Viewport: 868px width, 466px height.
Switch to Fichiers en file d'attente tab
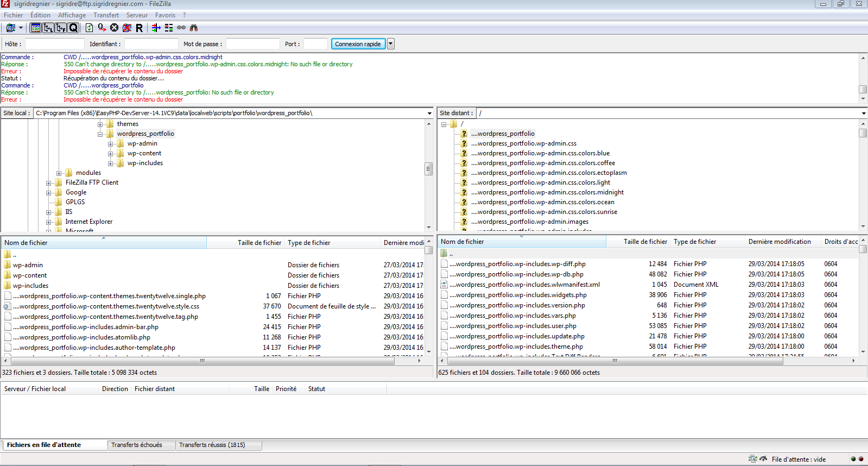pos(54,445)
